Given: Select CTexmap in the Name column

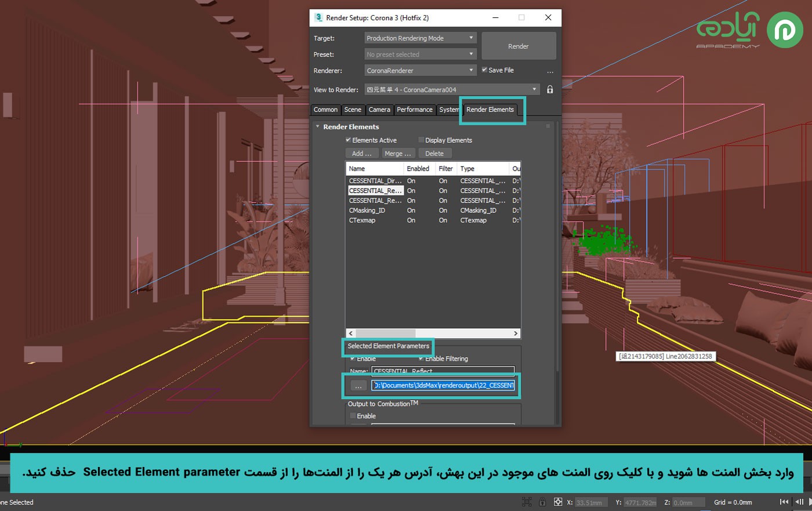Looking at the screenshot, I should click(362, 220).
